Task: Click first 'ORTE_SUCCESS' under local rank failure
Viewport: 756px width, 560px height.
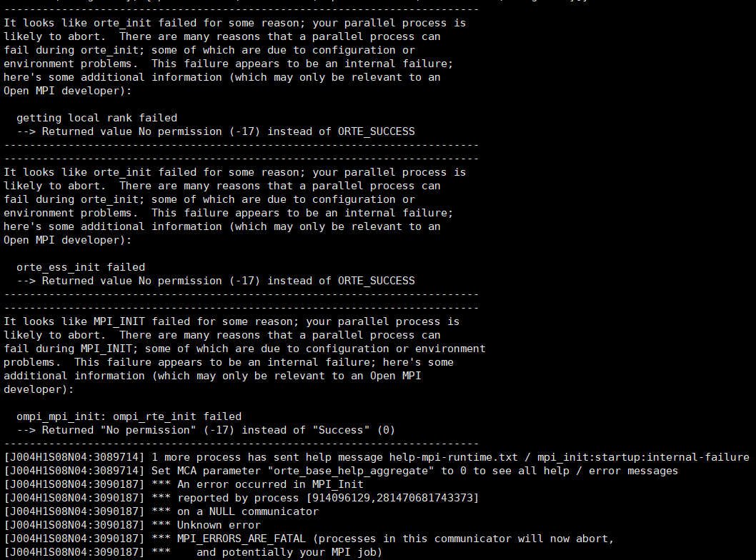Action: tap(376, 131)
